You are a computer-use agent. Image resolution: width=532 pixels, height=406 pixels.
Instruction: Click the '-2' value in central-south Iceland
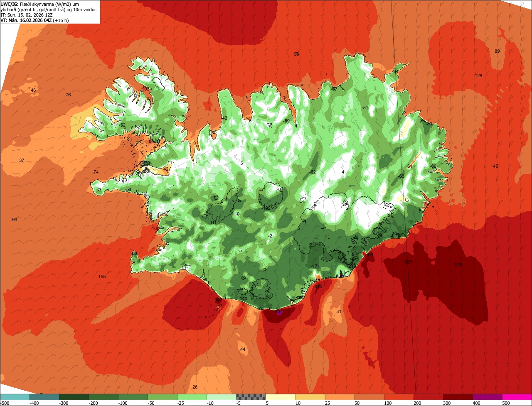[x=270, y=236]
